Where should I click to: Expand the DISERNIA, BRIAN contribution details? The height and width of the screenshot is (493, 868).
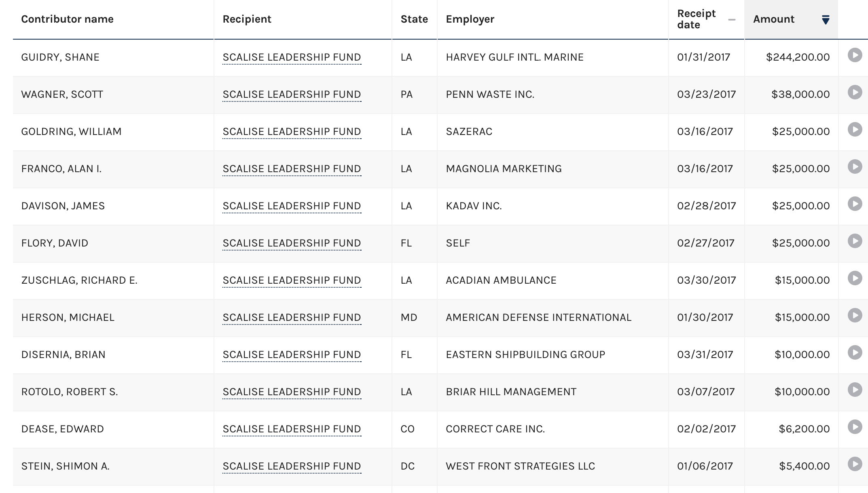tap(855, 353)
